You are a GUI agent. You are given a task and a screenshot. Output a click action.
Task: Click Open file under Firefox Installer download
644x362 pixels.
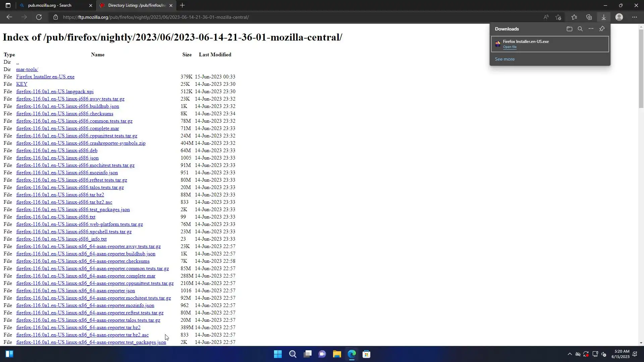[x=509, y=47]
